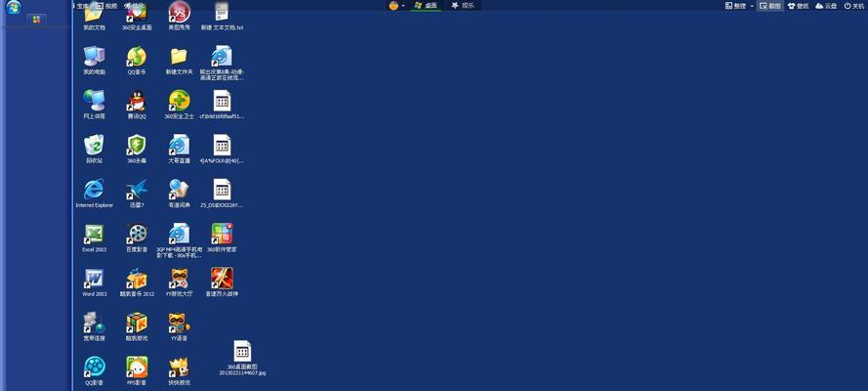Viewport: 868px width, 391px height.
Task: Click the 截图 screenshot button
Action: (770, 6)
